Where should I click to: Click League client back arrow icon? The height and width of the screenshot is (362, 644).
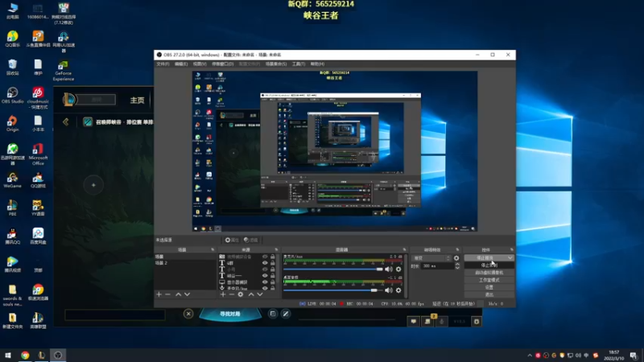pos(66,122)
